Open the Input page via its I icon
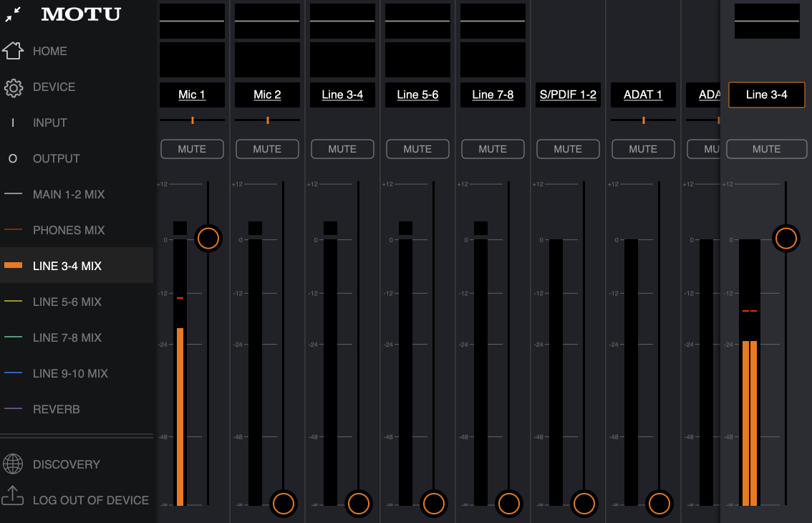The image size is (812, 523). 13,123
